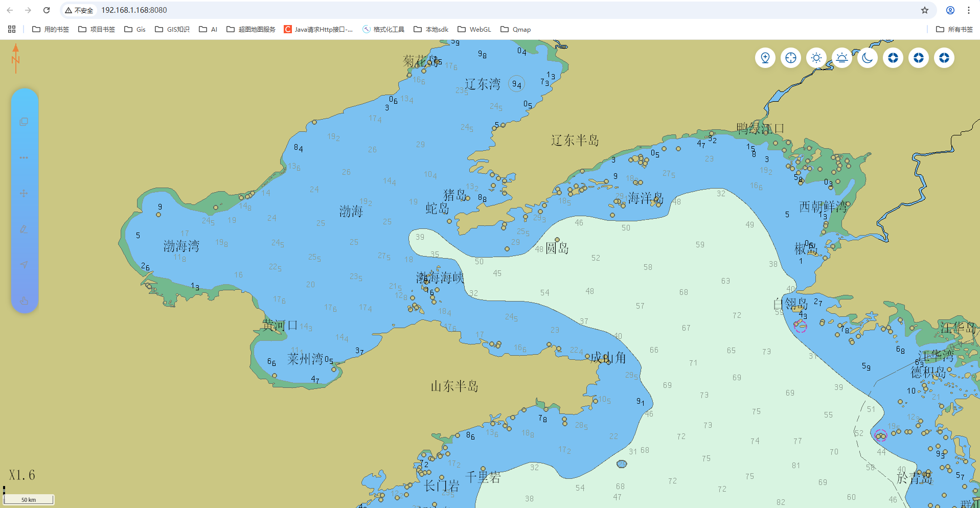Screen dimensions: 980x508
Task: Click the crosshair locate tool
Action: [x=790, y=58]
